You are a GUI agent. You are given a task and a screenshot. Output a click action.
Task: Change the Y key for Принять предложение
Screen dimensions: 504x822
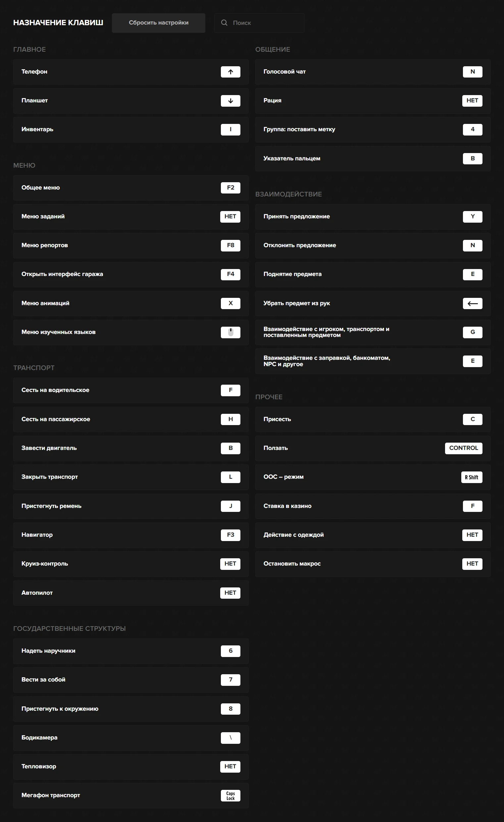[x=472, y=216]
